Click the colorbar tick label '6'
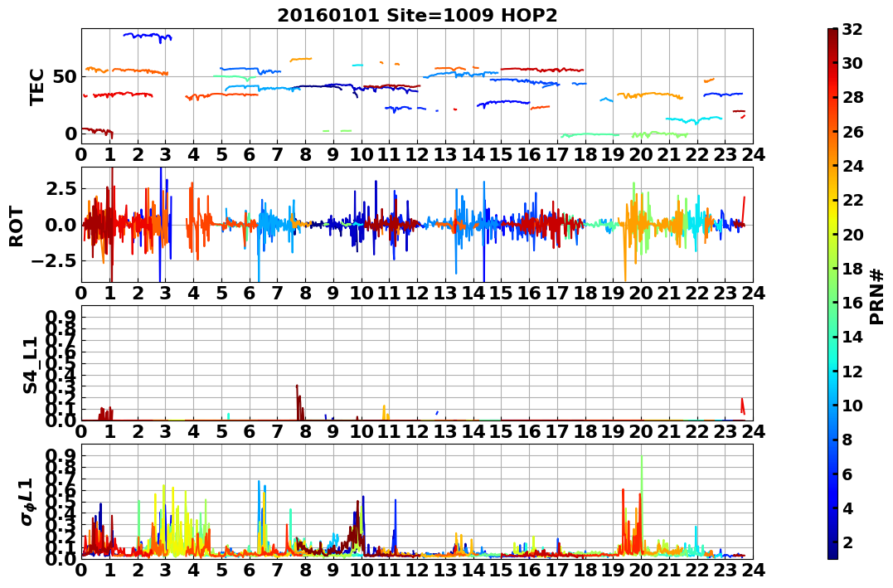This screenshot has width=893, height=588. pyautogui.click(x=847, y=474)
